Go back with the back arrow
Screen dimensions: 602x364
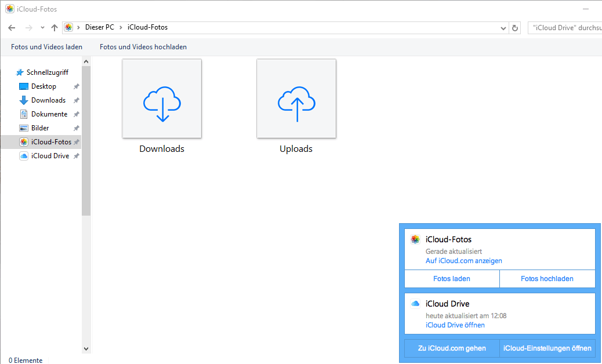pyautogui.click(x=12, y=28)
